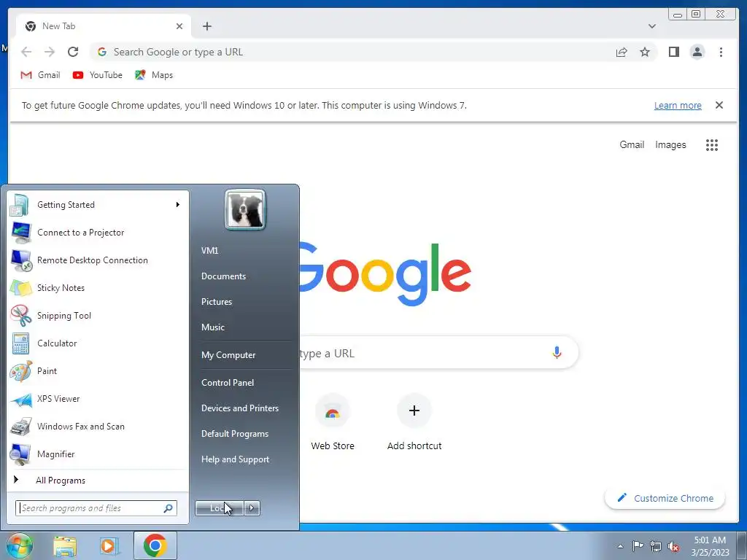Click Search programs and files field

coord(96,508)
